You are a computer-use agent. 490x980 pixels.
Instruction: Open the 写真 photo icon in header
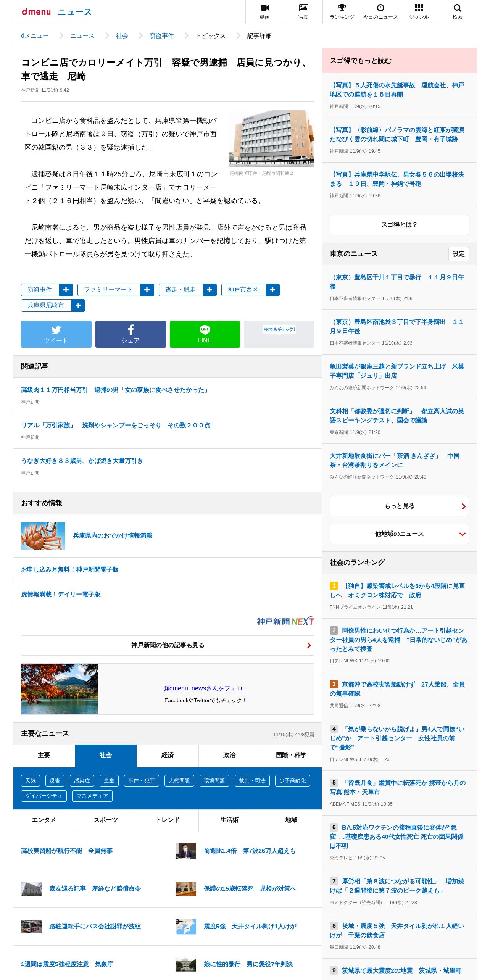(303, 12)
